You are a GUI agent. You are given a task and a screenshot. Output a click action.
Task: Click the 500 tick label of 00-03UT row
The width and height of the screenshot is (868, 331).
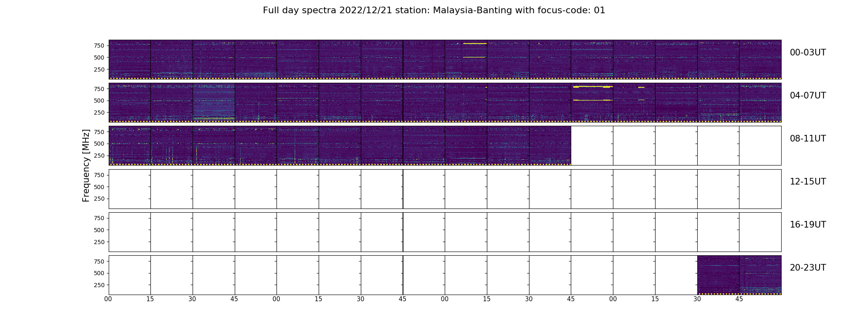[99, 58]
